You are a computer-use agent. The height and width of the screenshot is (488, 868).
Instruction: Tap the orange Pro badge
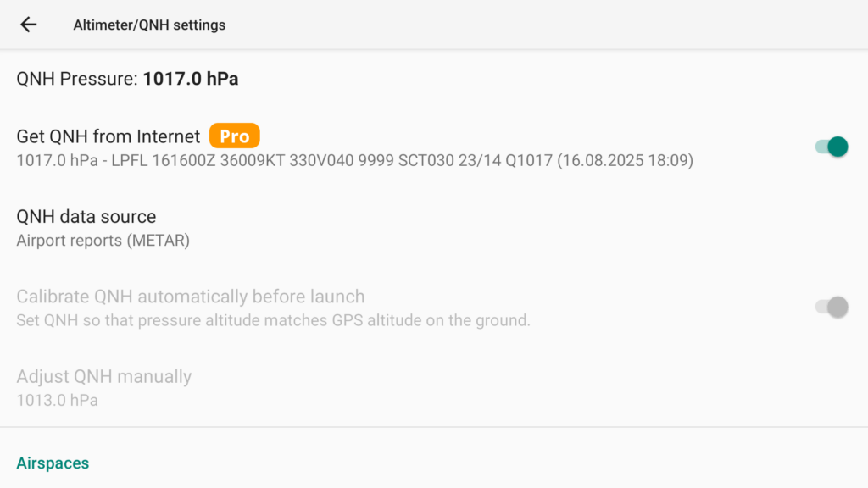pos(235,136)
